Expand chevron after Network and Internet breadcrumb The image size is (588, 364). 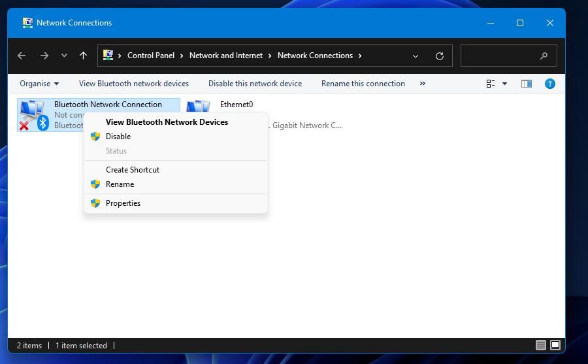click(270, 56)
